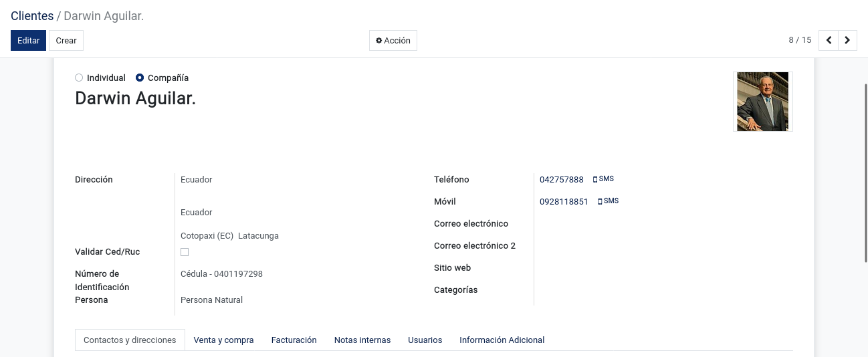Switch to Notas internas tab
The height and width of the screenshot is (357, 868).
tap(362, 340)
